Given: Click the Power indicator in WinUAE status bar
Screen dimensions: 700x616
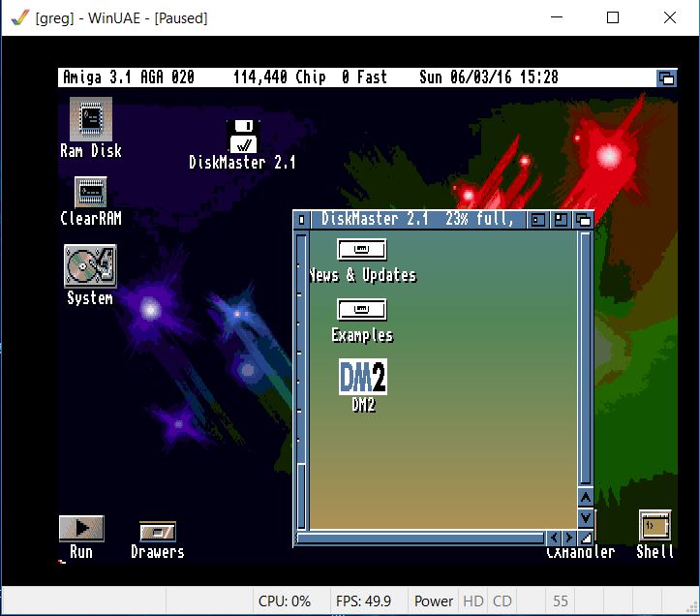Looking at the screenshot, I should (x=433, y=601).
